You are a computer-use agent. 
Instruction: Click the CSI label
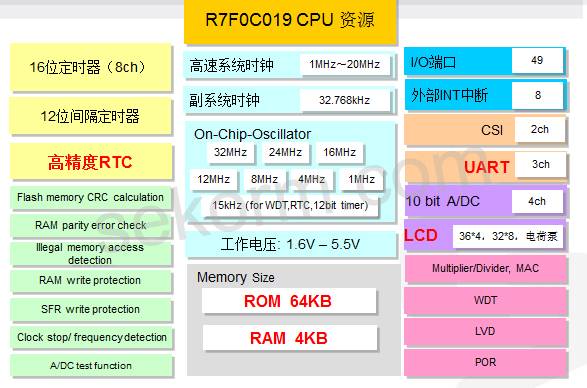tap(492, 130)
